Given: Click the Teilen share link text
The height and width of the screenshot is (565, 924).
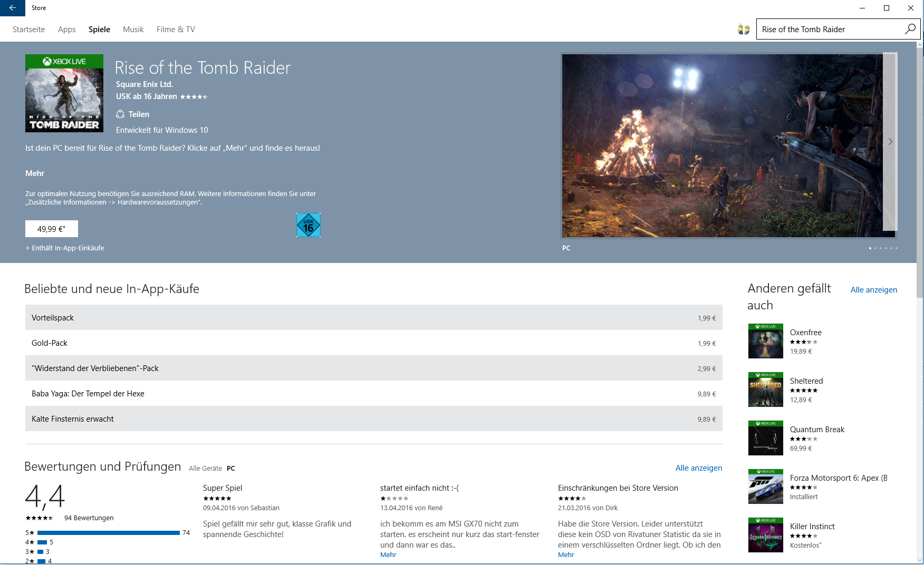Looking at the screenshot, I should tap(139, 114).
